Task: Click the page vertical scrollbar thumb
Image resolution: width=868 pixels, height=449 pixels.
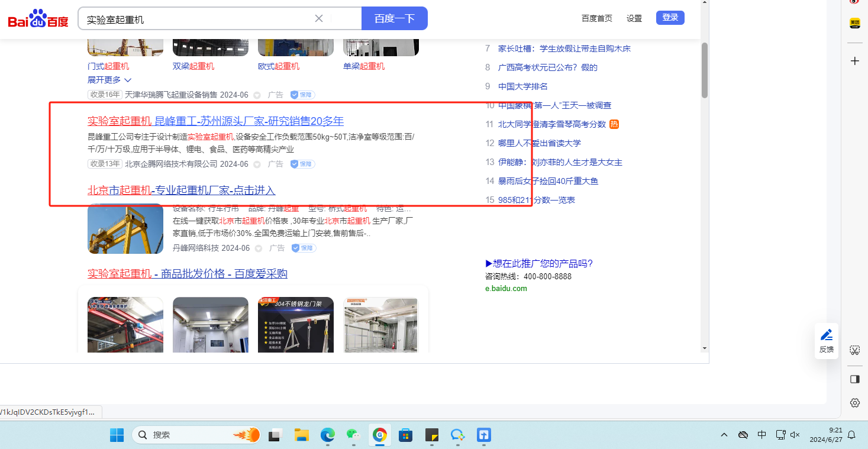Action: pyautogui.click(x=704, y=71)
